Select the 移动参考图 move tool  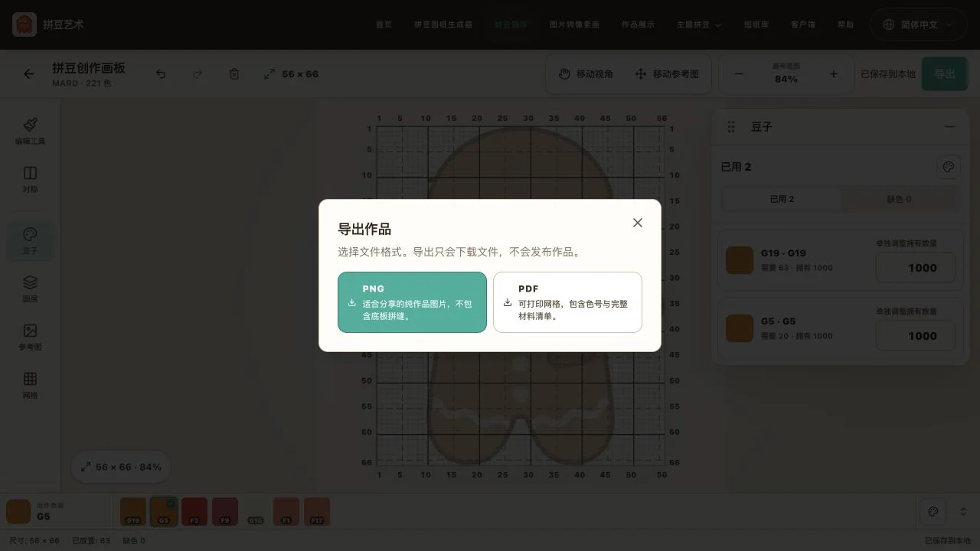pyautogui.click(x=667, y=74)
